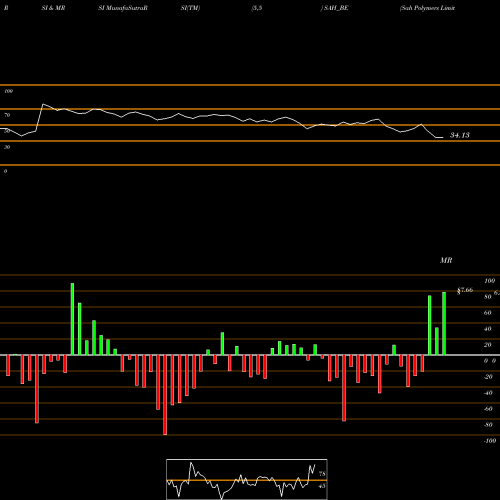Screen dimensions: 500x500
Task: Click the MR right axis '-100' label
Action: (x=489, y=441)
